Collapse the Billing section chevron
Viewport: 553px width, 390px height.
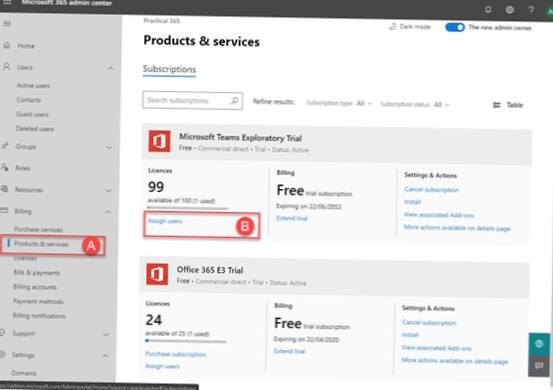point(108,212)
